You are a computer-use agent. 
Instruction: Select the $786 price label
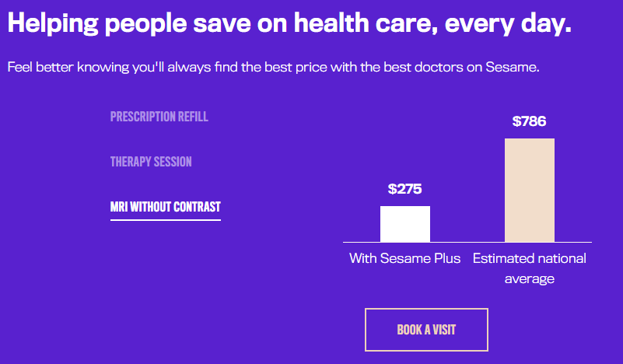[529, 121]
